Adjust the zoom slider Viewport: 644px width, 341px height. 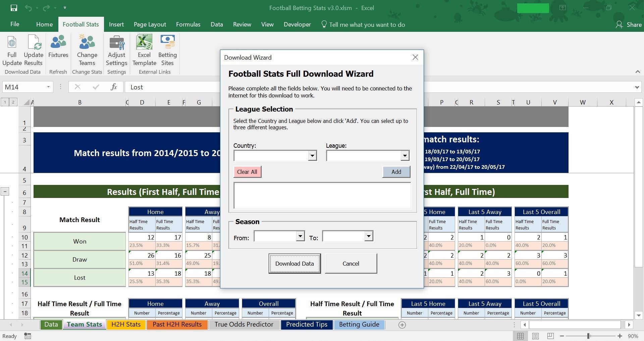(588, 336)
